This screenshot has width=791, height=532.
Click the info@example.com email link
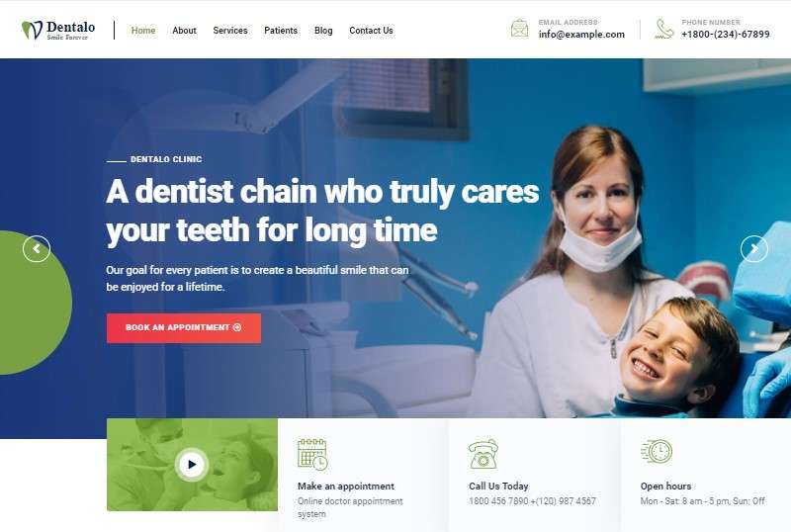[x=581, y=35]
